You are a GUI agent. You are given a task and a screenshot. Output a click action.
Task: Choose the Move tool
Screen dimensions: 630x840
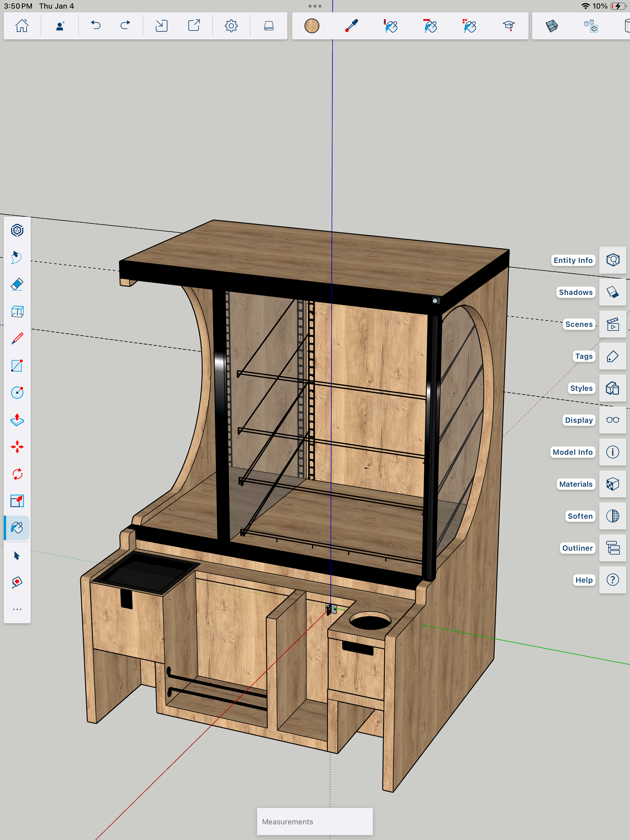tap(17, 447)
